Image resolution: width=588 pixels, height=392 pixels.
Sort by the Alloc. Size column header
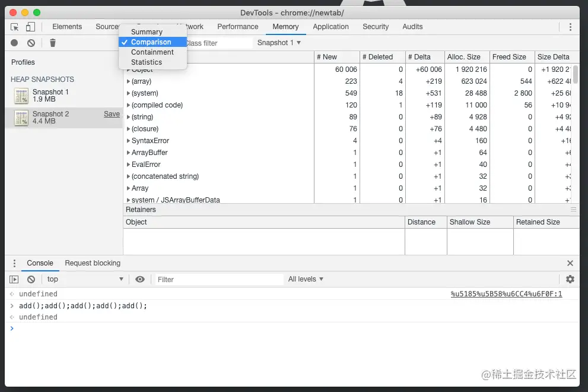(467, 57)
